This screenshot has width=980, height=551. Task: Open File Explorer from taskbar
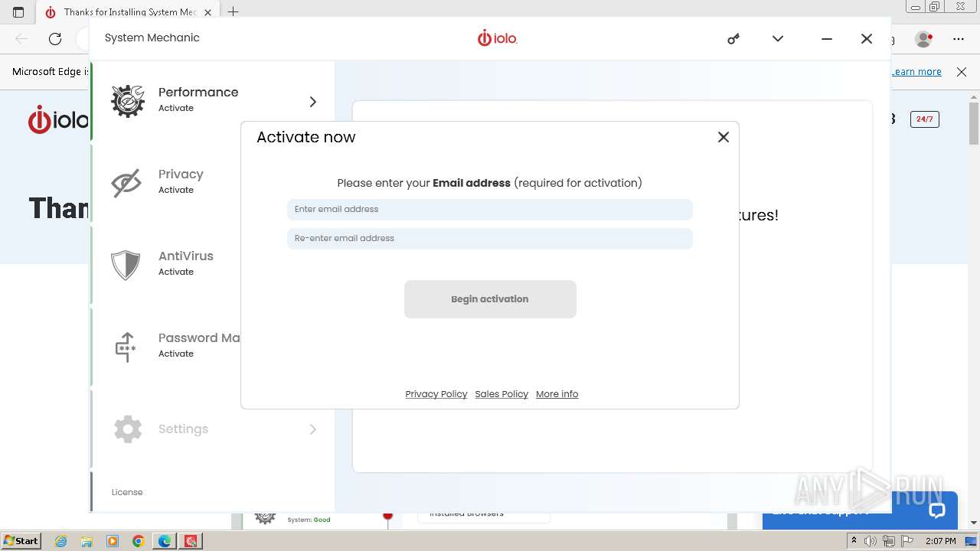[87, 541]
